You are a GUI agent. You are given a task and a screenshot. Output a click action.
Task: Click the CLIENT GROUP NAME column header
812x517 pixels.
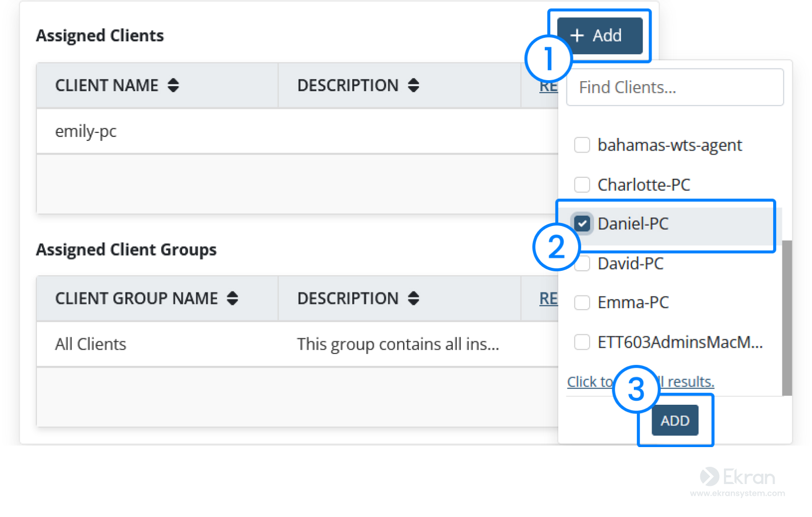[136, 298]
